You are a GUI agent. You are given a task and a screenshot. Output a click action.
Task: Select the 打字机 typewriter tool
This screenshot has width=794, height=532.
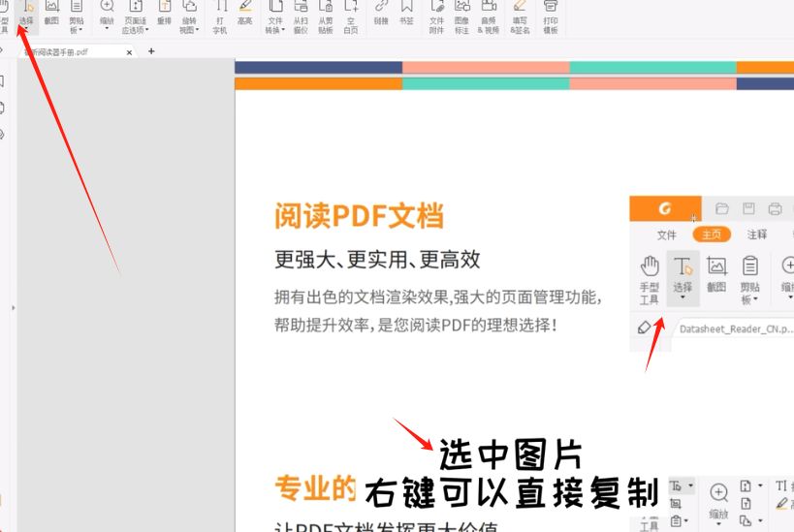(220, 16)
